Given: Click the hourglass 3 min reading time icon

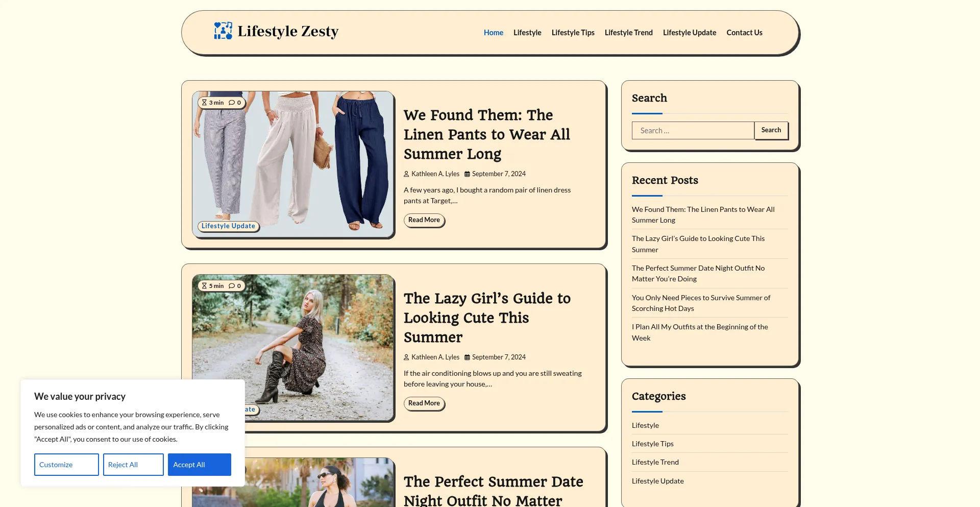Looking at the screenshot, I should (204, 103).
